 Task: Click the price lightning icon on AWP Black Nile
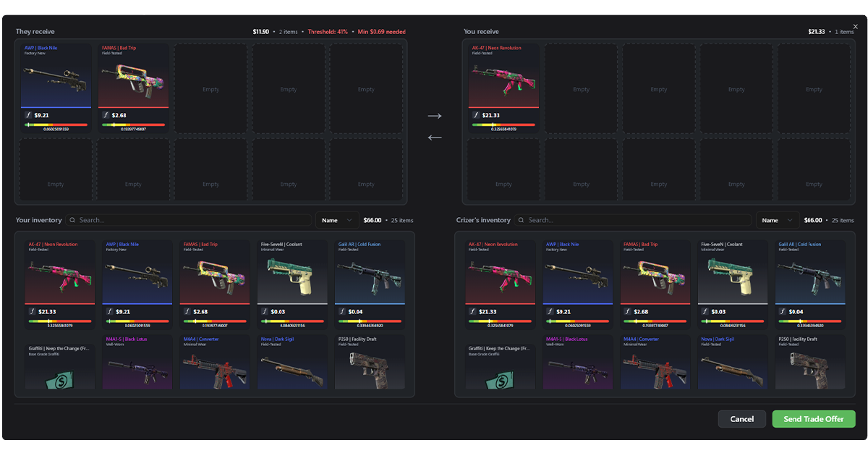(27, 114)
